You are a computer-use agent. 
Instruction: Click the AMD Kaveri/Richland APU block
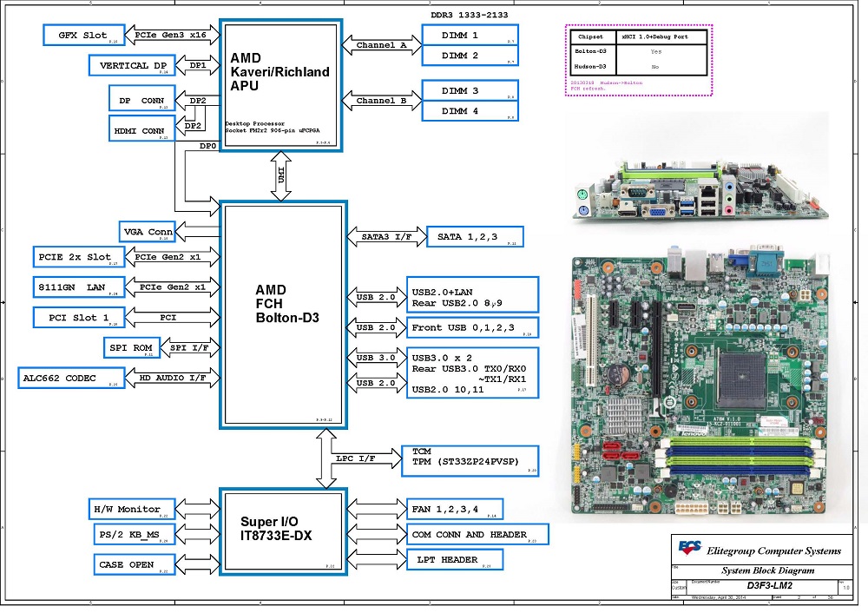point(280,85)
